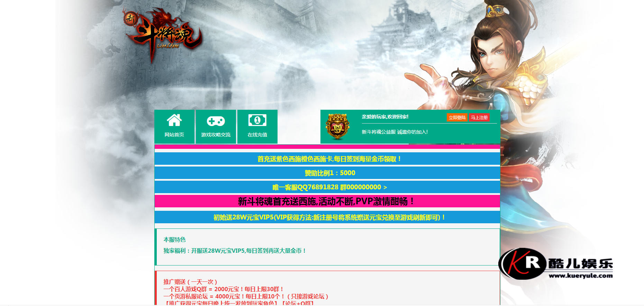Click the banknote icon for online recharge

click(257, 120)
